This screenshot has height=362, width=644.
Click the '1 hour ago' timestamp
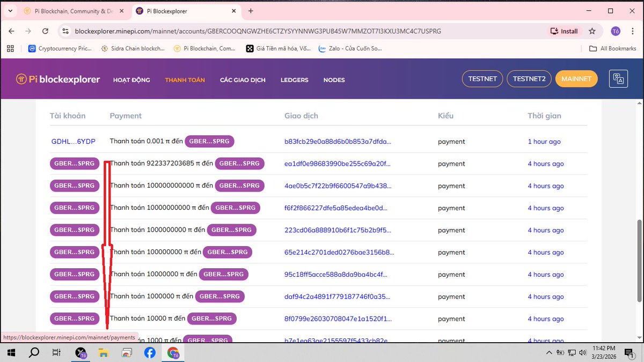pos(544,142)
